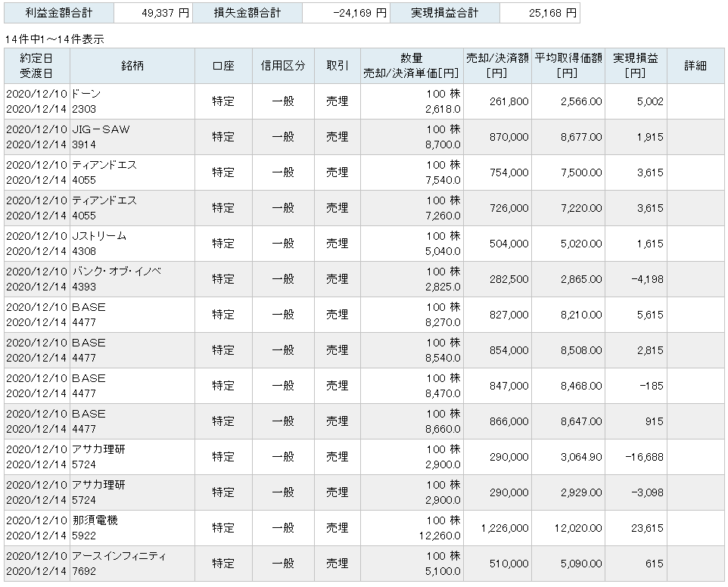728x587 pixels.
Task: Click sale amount 827,000 for BASE
Action: pyautogui.click(x=497, y=315)
